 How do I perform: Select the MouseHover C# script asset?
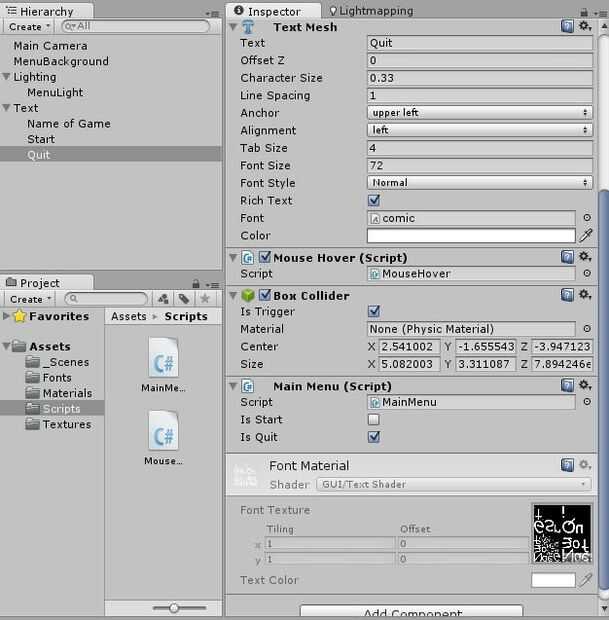(x=163, y=438)
